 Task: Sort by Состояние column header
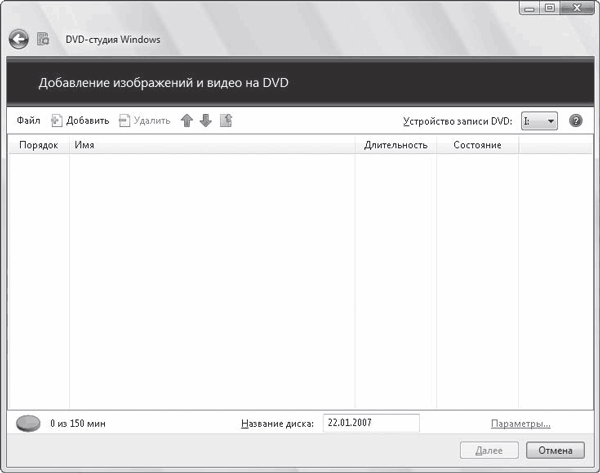pos(477,145)
